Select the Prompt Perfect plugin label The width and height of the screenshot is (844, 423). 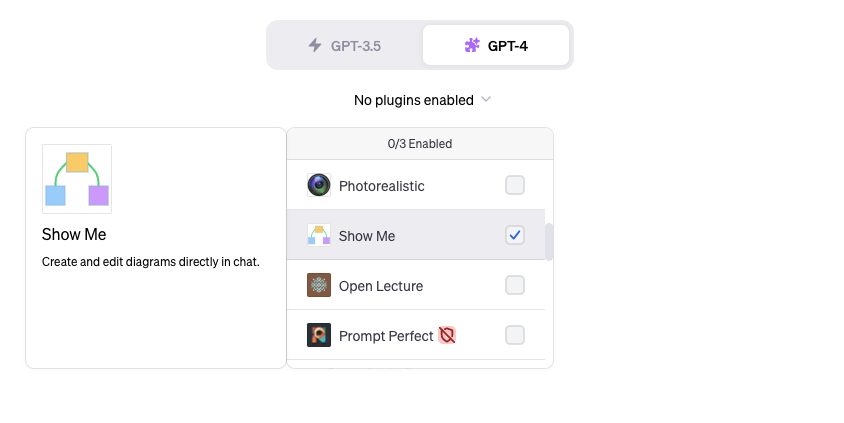click(x=386, y=336)
